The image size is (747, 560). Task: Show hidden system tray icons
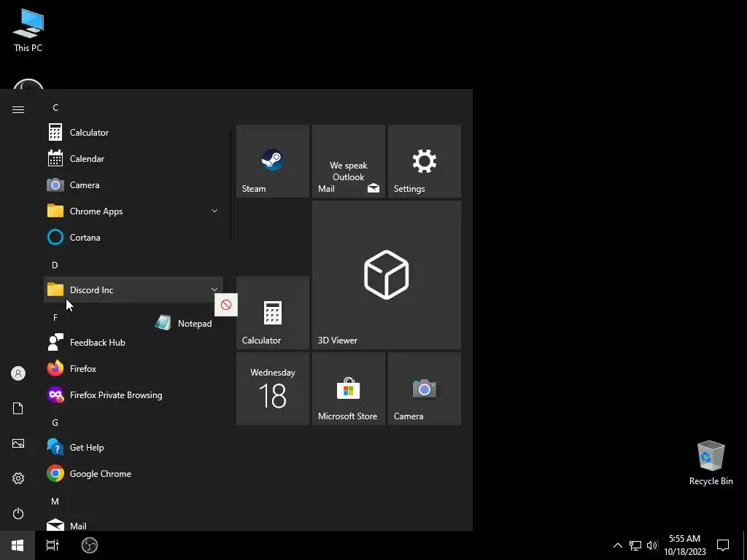coord(617,545)
